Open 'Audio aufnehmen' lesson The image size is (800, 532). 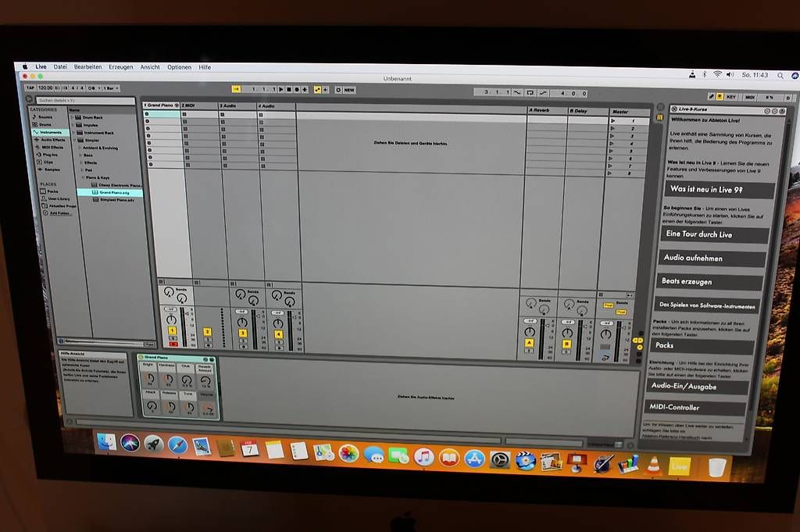712,258
